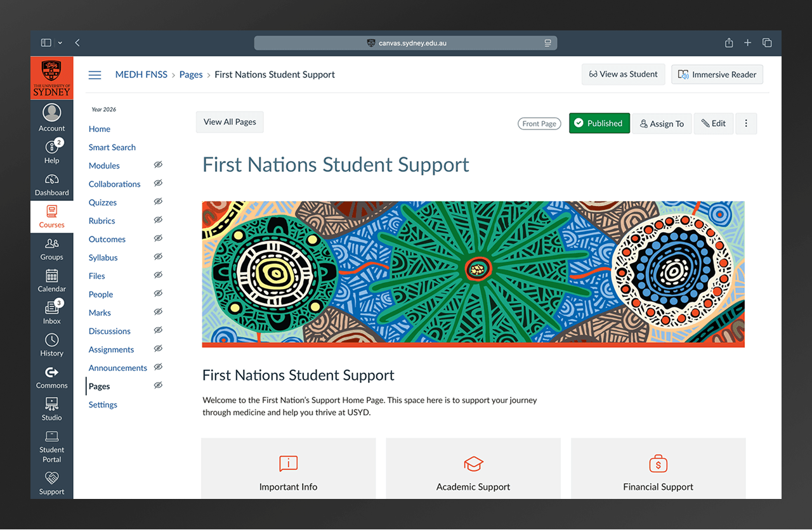The image size is (812, 530).
Task: Toggle visibility icon beside Rubrics
Action: point(158,220)
